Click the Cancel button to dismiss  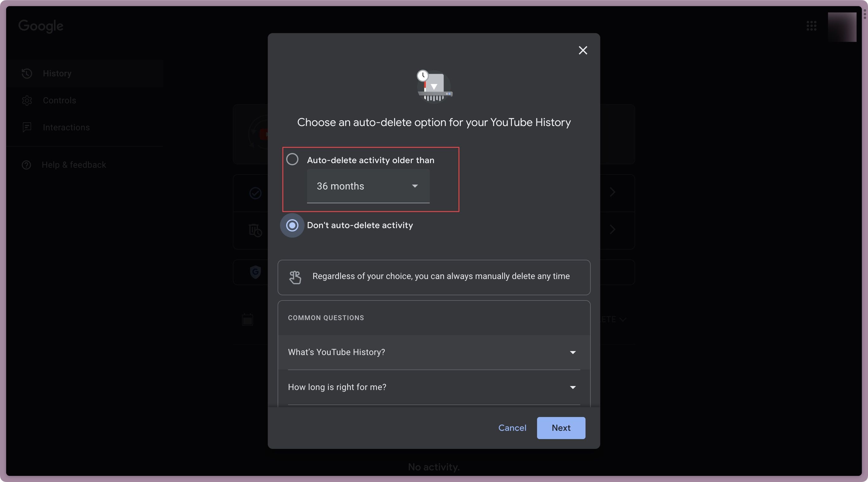point(513,427)
